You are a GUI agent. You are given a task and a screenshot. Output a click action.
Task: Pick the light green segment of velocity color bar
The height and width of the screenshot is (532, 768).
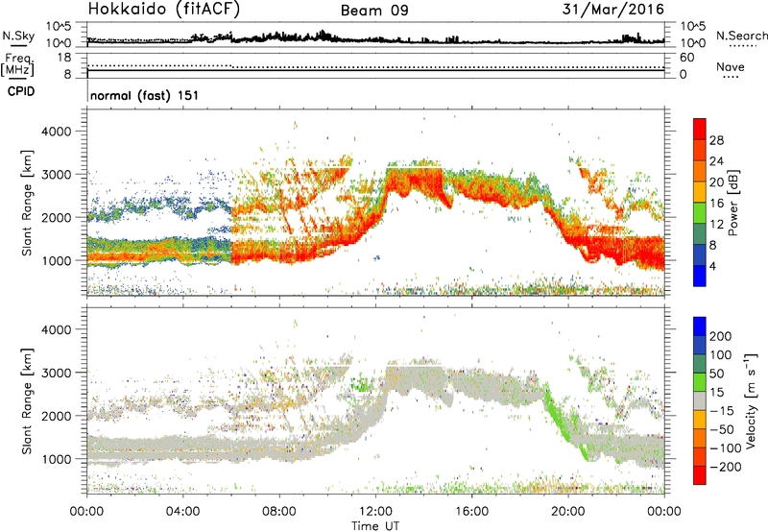(700, 382)
